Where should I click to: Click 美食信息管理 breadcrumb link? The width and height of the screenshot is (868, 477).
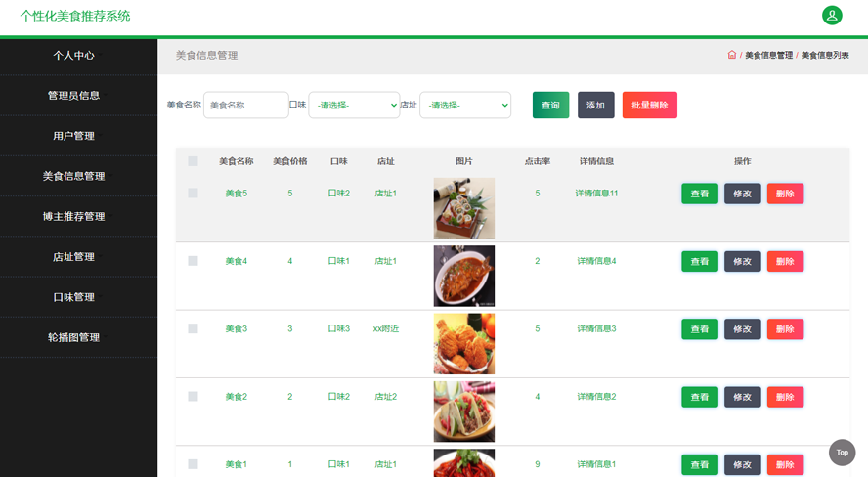coord(768,55)
